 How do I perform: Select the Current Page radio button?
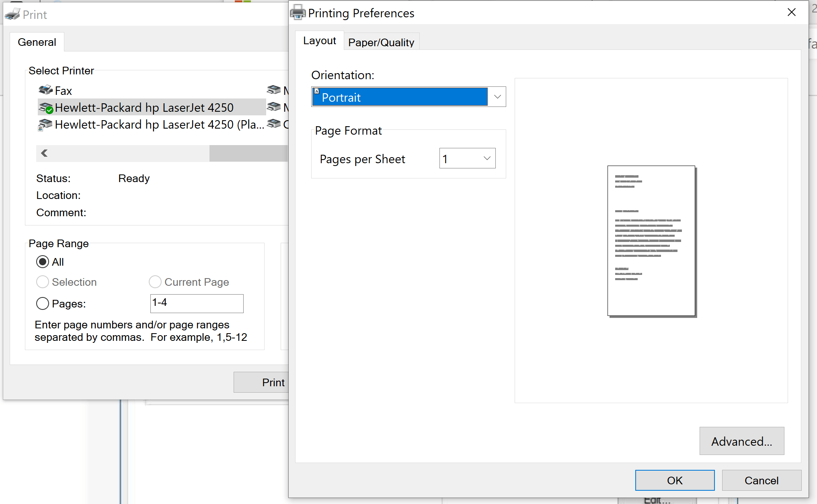click(x=155, y=282)
